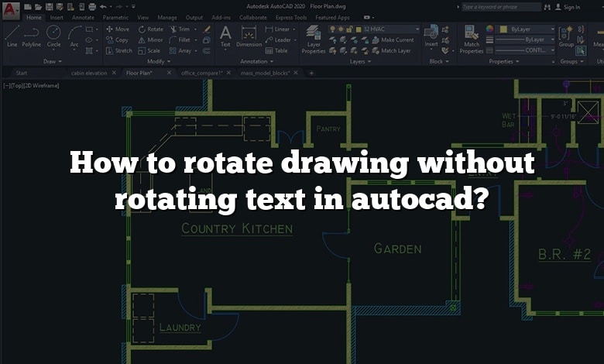Toggle the layer freeze sun icon
The image size is (604, 364).
(x=341, y=29)
